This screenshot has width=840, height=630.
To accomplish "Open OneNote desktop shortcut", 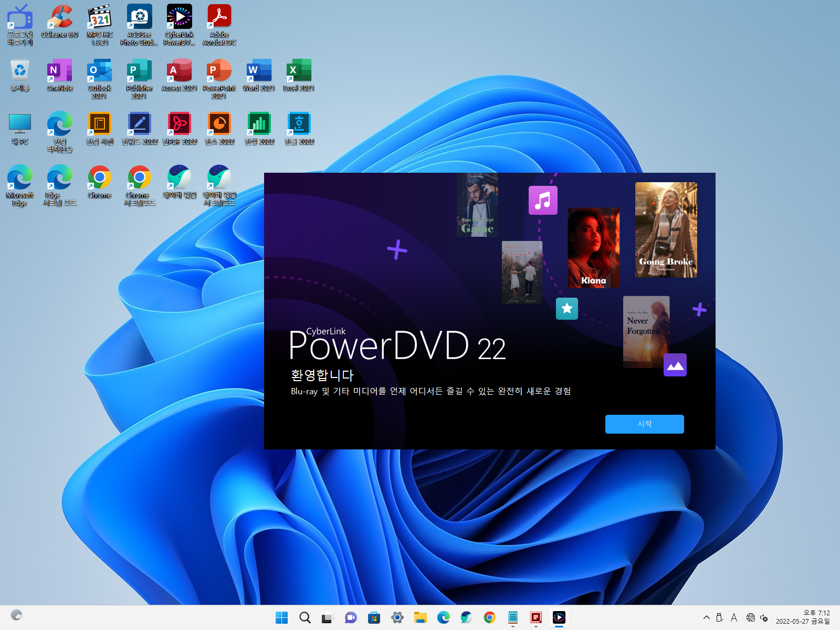I will (x=60, y=75).
